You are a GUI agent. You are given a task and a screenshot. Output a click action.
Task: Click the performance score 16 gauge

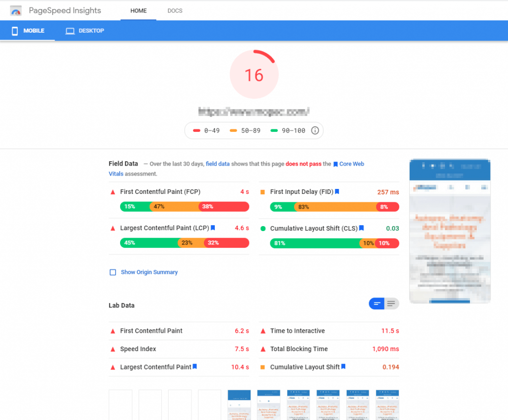click(254, 74)
